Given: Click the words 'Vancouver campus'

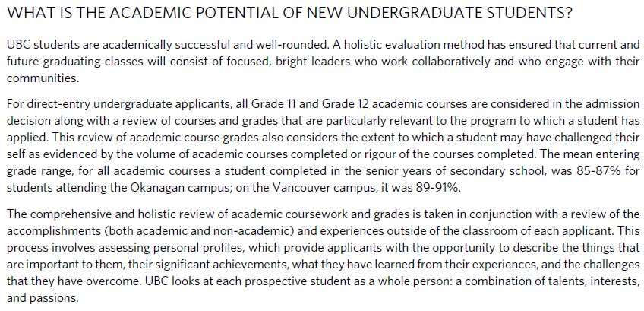Looking at the screenshot, I should click(314, 189).
